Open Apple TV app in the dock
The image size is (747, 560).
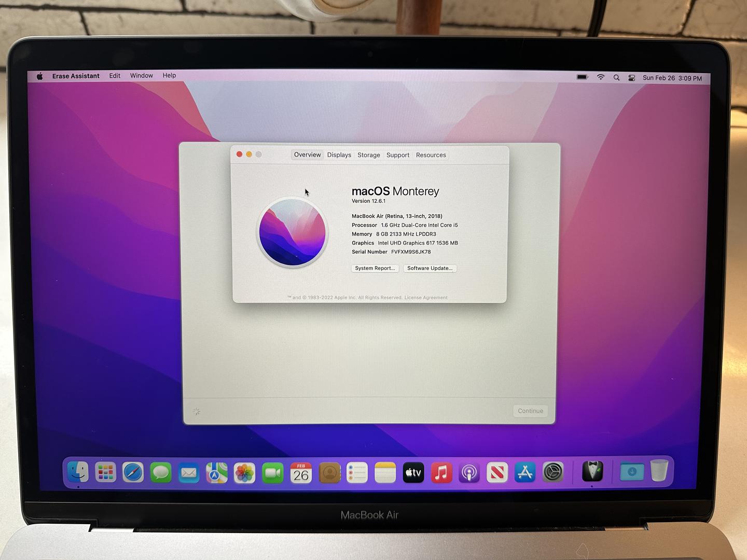[x=413, y=472]
